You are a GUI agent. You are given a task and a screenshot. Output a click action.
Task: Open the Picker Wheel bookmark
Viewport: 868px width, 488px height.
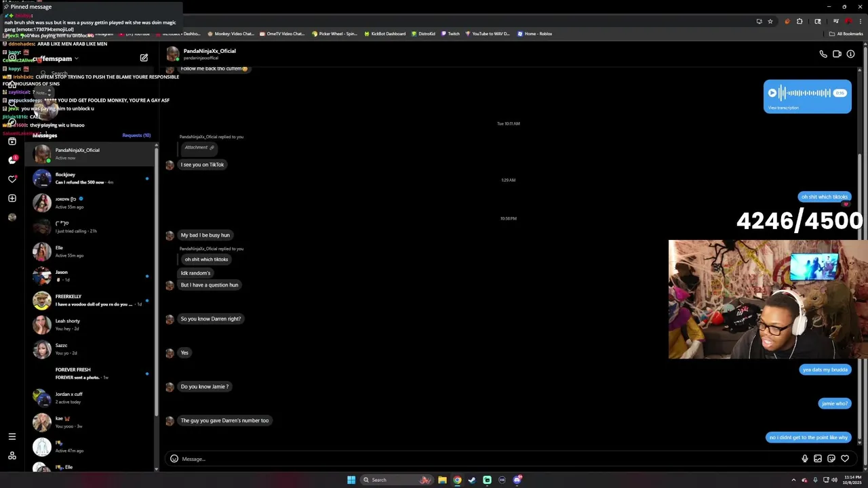(x=334, y=34)
